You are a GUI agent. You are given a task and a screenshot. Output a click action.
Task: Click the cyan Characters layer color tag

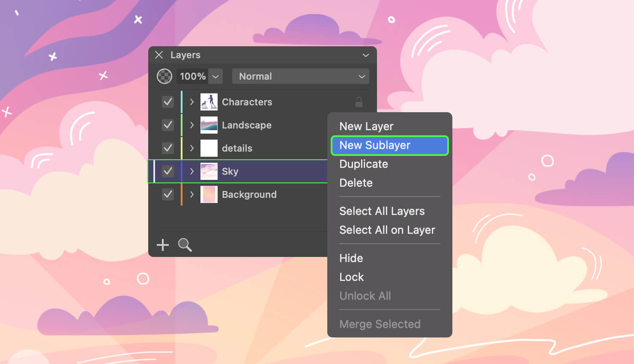[182, 102]
